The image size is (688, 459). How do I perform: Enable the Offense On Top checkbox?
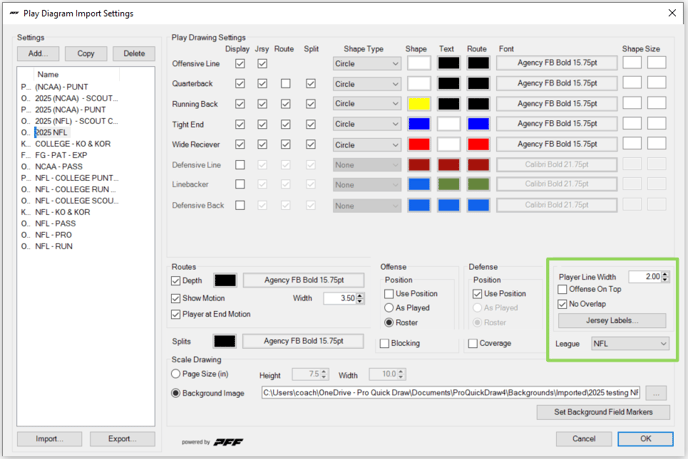coord(562,289)
